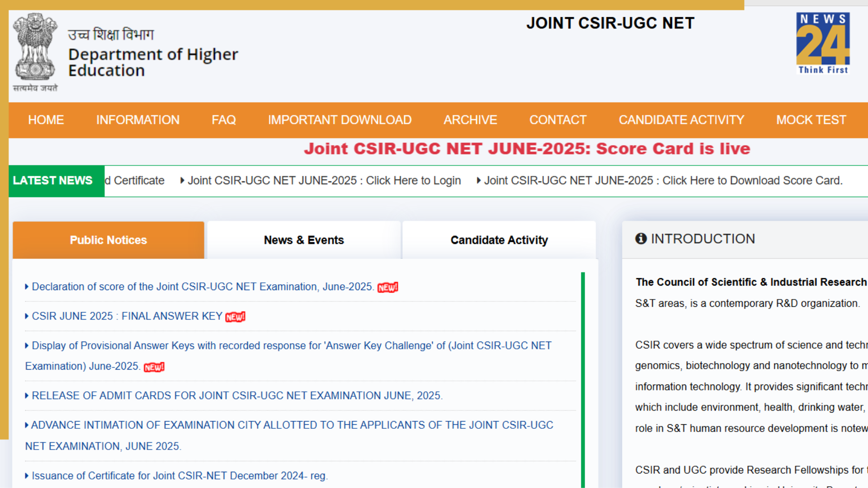
Task: Click the News 24 logo
Action: pos(823,43)
